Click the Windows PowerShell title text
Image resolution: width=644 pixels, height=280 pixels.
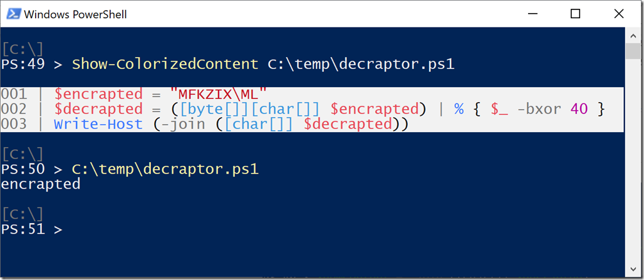coord(75,15)
